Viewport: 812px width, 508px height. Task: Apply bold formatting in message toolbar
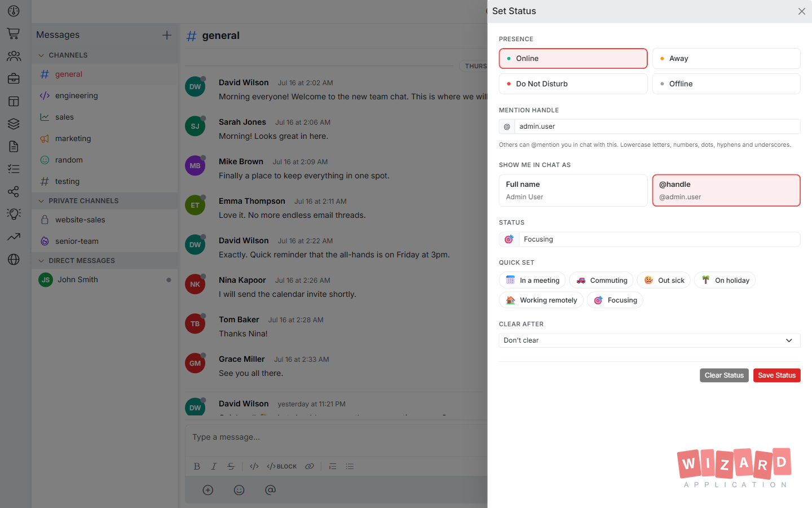click(197, 466)
